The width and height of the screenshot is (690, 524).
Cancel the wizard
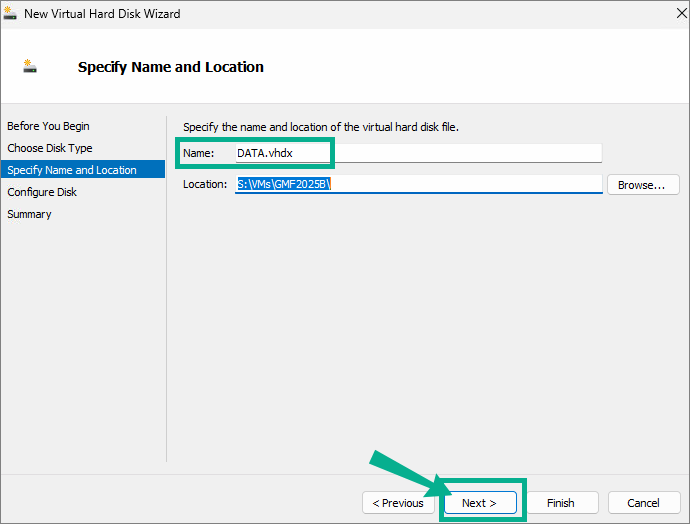click(x=644, y=502)
